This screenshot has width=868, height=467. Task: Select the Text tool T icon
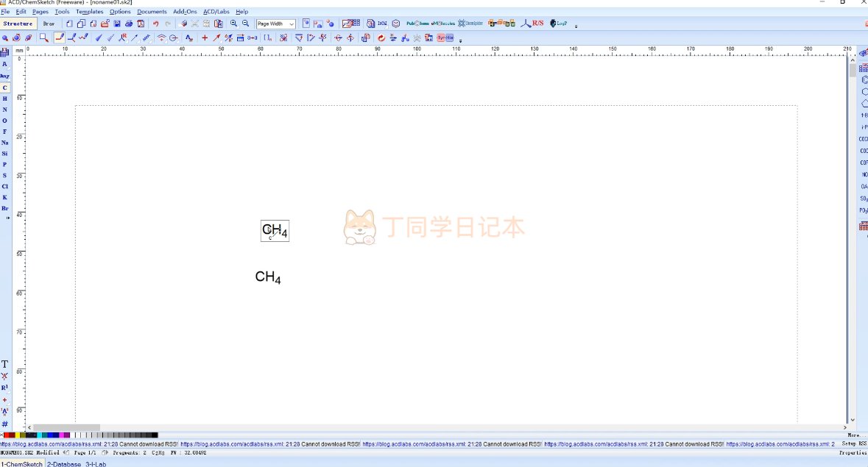pyautogui.click(x=5, y=365)
